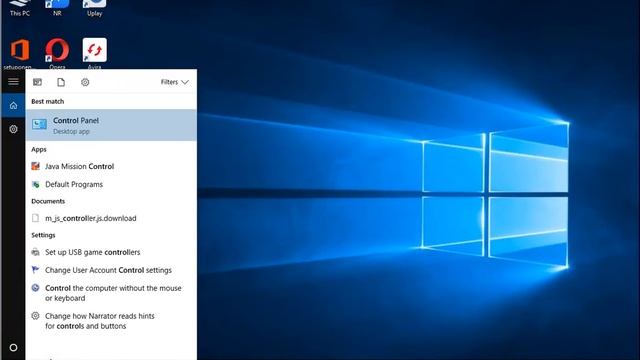The width and height of the screenshot is (640, 360).
Task: Click the Desktop app subtitle text
Action: (71, 131)
